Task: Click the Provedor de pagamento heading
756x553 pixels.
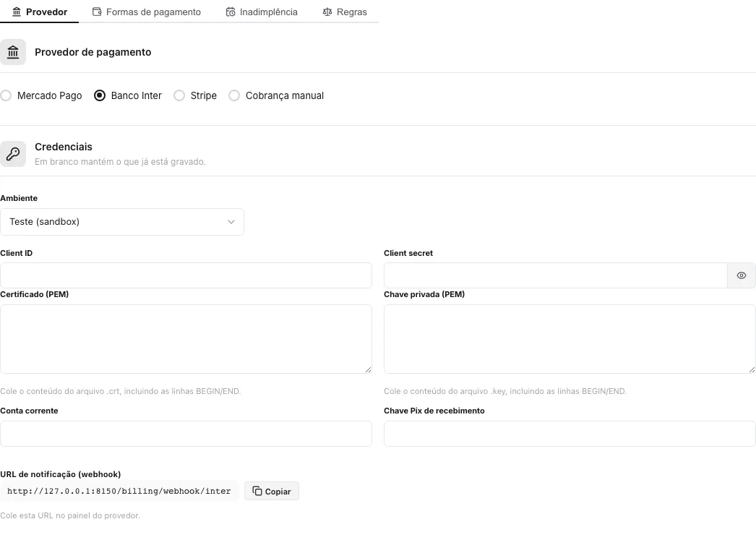Action: click(93, 52)
